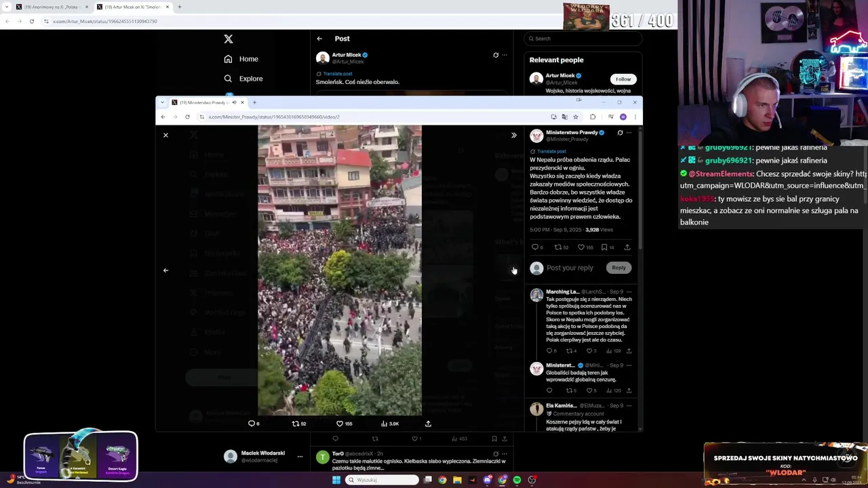Open Chrome menu three dots in front window

click(x=635, y=117)
